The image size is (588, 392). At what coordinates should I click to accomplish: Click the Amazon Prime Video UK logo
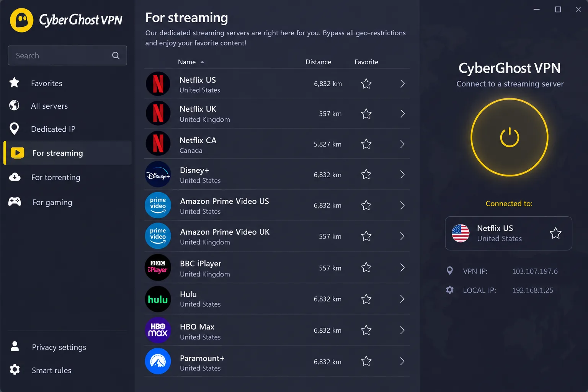pyautogui.click(x=158, y=236)
